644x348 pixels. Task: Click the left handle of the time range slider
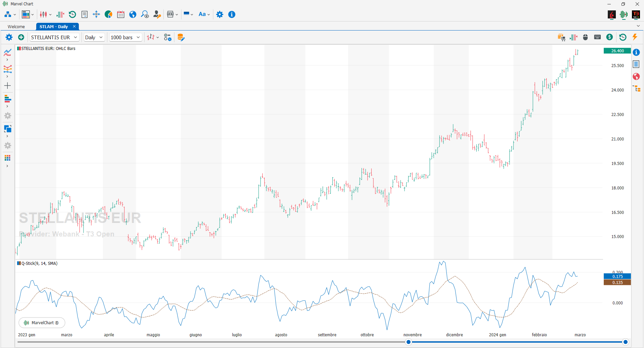[408, 342]
